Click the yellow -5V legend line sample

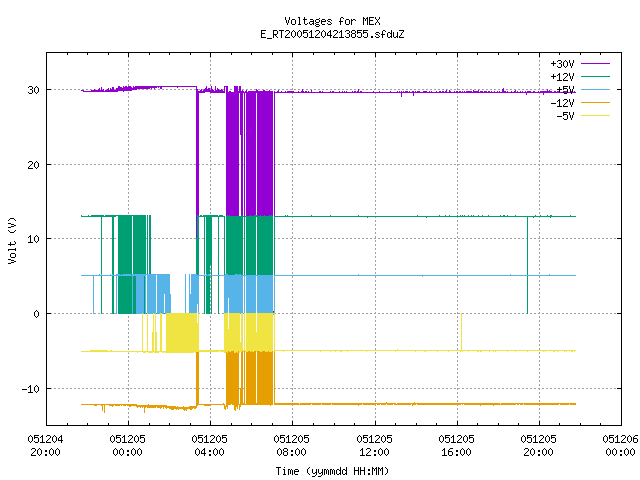pyautogui.click(x=595, y=116)
